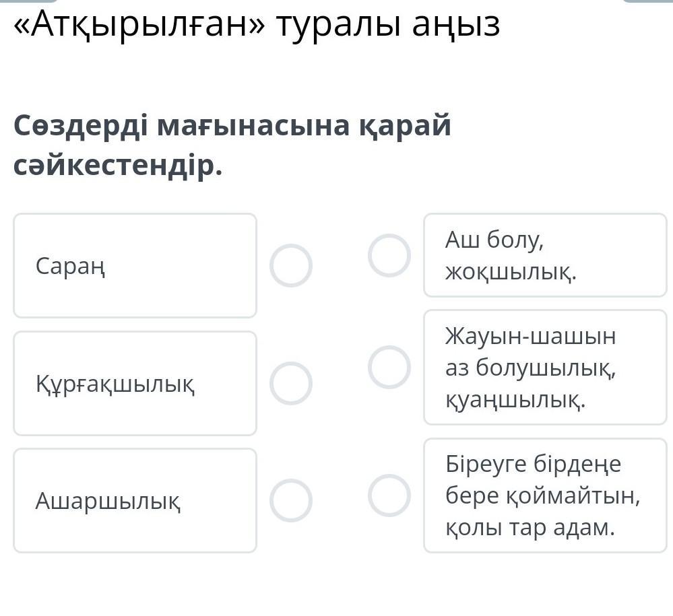Click the word "сәйкестендір." in the instruction
The width and height of the screenshot is (673, 616).
(x=118, y=166)
